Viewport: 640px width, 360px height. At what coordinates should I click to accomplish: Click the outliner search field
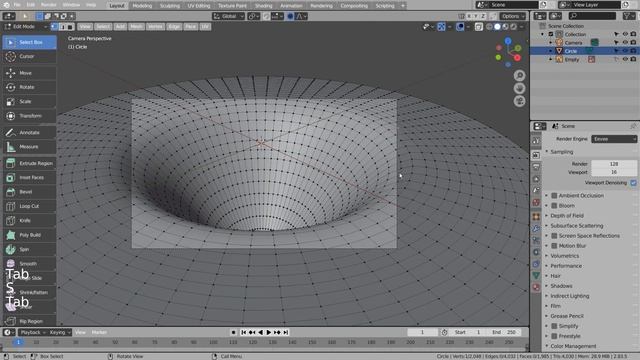pos(592,16)
